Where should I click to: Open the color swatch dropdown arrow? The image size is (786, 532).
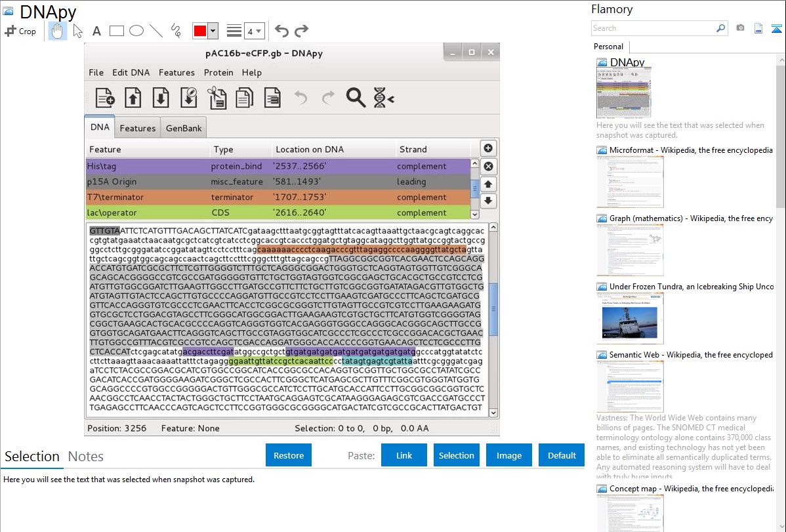point(213,31)
